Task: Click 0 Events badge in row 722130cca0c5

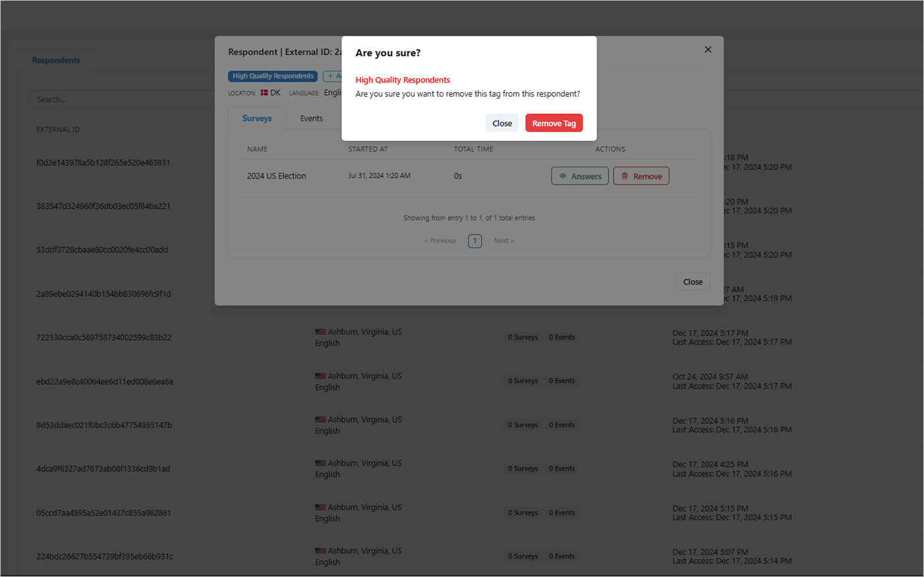Action: point(562,337)
